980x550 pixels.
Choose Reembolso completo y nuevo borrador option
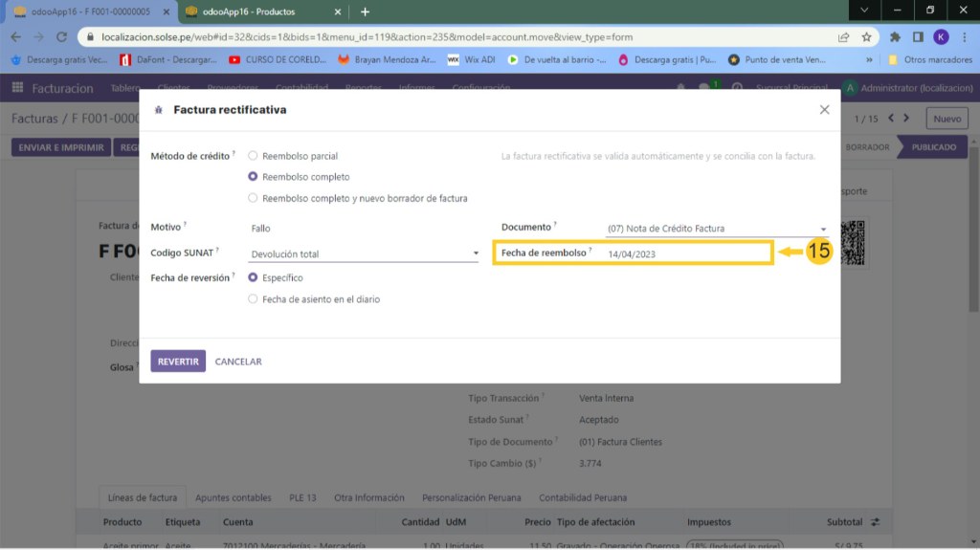pyautogui.click(x=253, y=198)
